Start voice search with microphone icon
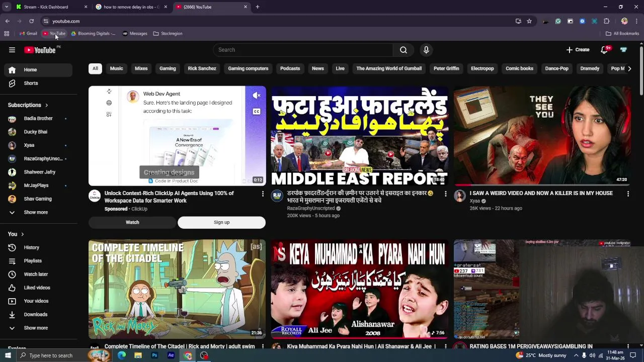The height and width of the screenshot is (362, 644). tap(426, 50)
